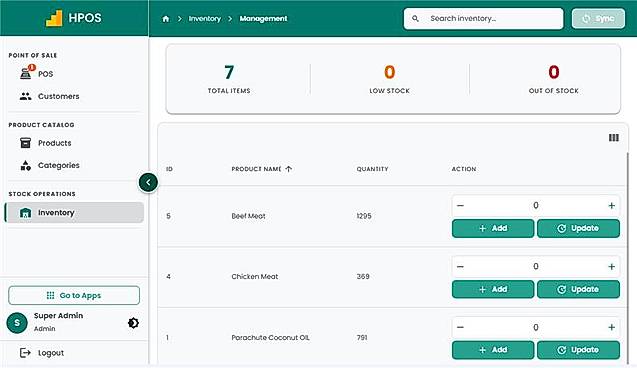Screen dimensions: 637x368
Task: Click Logout
Action: 51,353
